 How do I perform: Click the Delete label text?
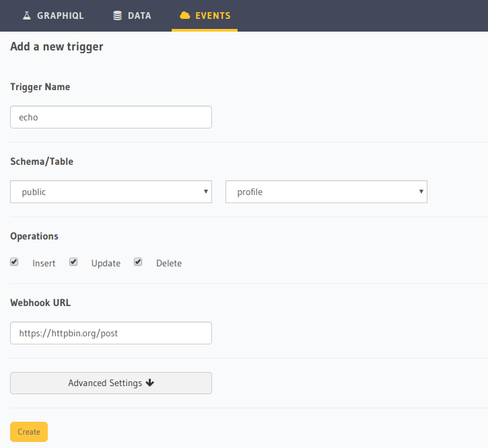[x=169, y=264]
